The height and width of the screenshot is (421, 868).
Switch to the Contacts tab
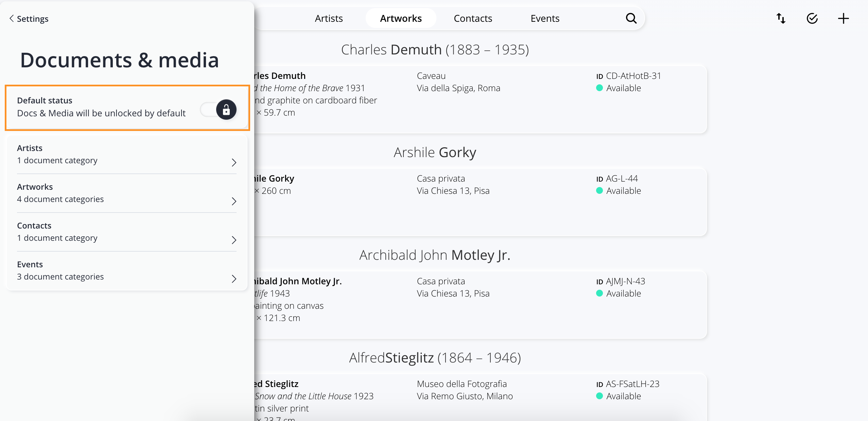point(473,18)
